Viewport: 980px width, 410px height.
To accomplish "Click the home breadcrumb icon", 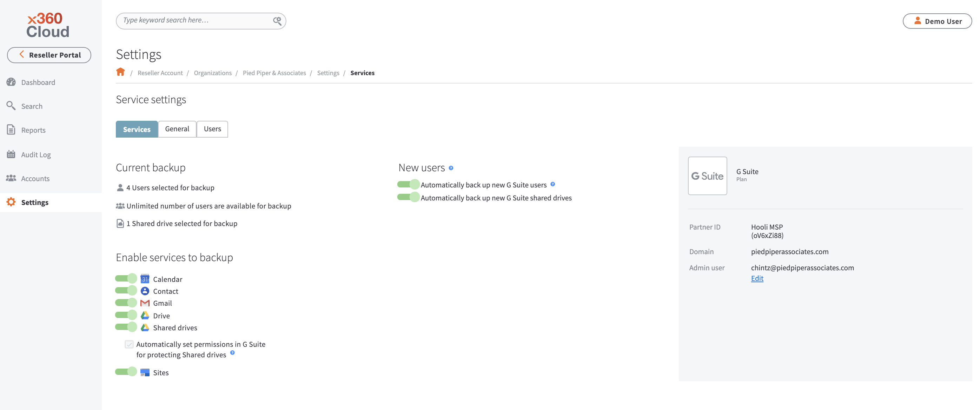I will point(121,72).
